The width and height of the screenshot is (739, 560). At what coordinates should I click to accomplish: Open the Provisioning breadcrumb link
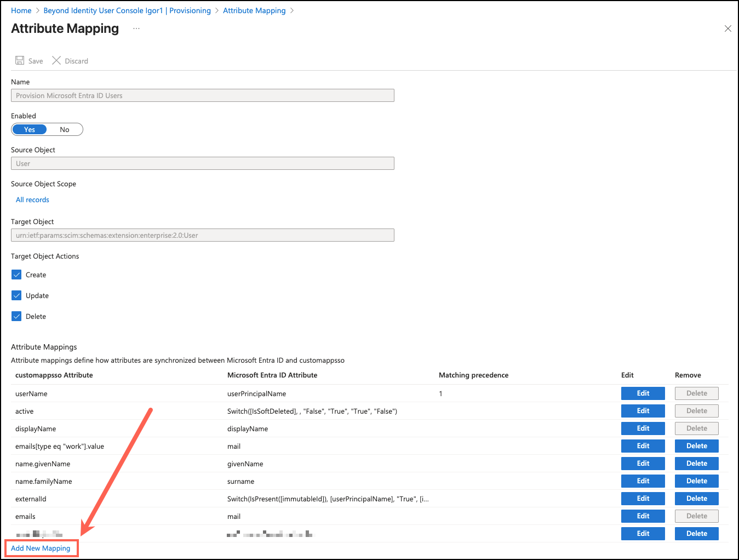click(x=190, y=10)
